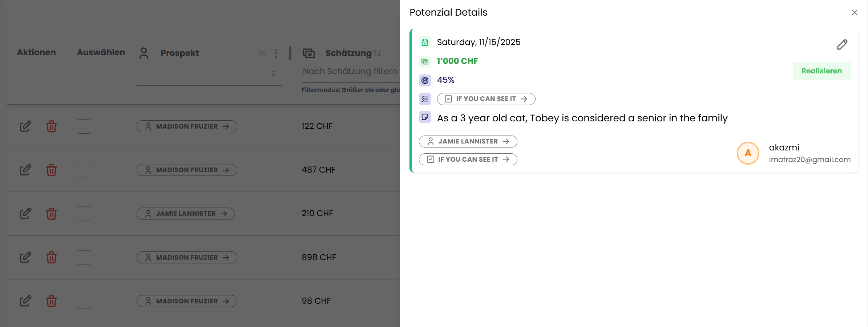Expand the Prospekt filter dropdown arrow

tap(273, 73)
